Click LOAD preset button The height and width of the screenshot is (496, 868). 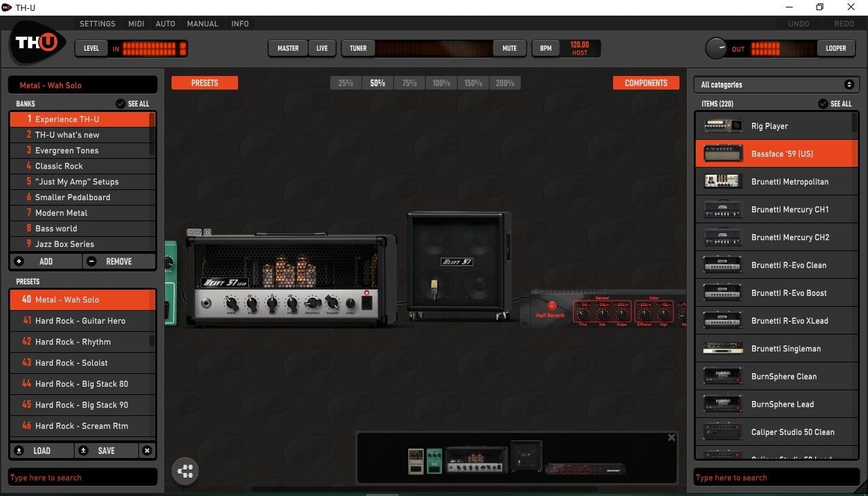coord(42,451)
